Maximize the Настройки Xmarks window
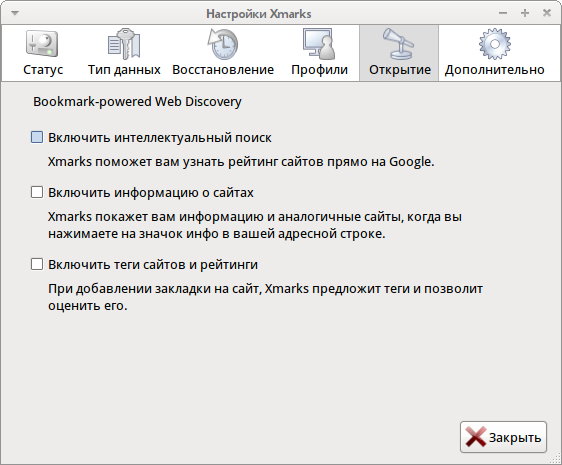Image resolution: width=562 pixels, height=465 pixels. (x=525, y=13)
